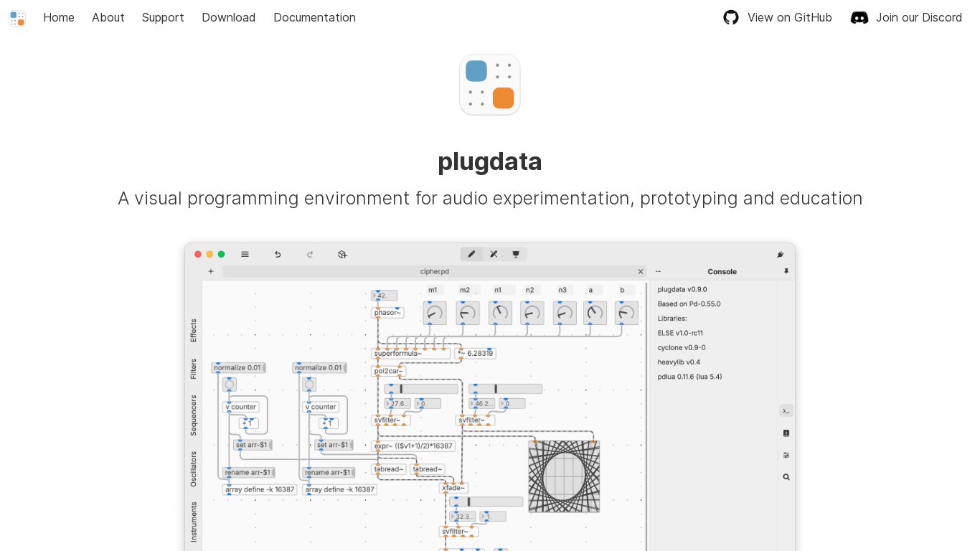980x551 pixels.
Task: Open the search magnifier in sidebar
Action: (786, 476)
